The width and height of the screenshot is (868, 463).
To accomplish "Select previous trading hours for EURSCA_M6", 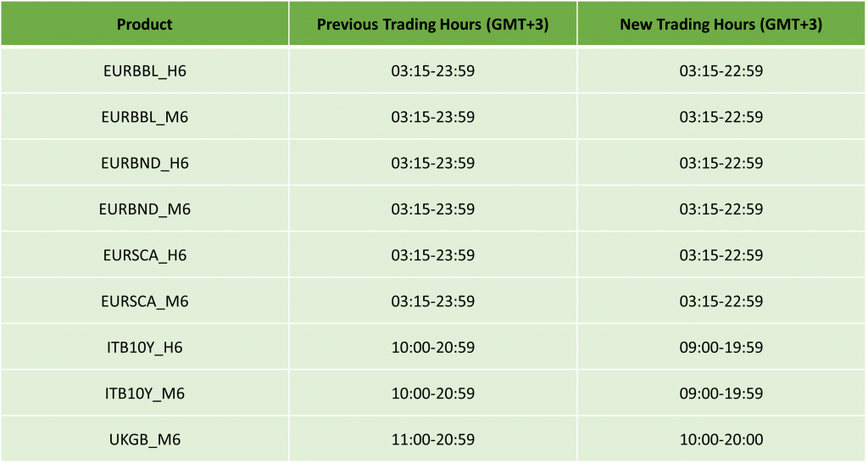I will coord(432,301).
